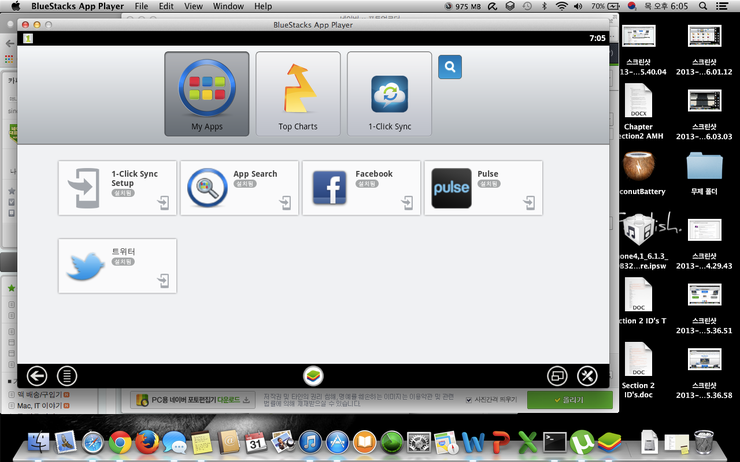Select the 스크린샷 2013-…6.01.12 thumbnail

click(704, 37)
